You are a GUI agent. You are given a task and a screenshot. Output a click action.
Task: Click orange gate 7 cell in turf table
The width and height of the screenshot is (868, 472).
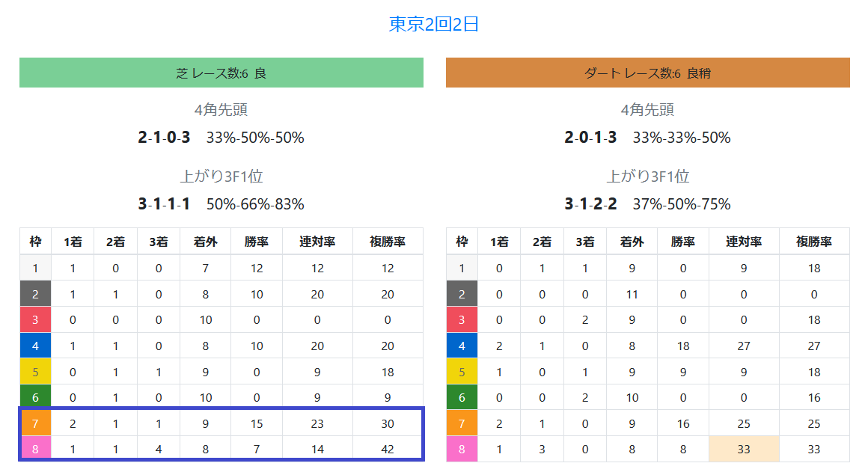click(35, 423)
